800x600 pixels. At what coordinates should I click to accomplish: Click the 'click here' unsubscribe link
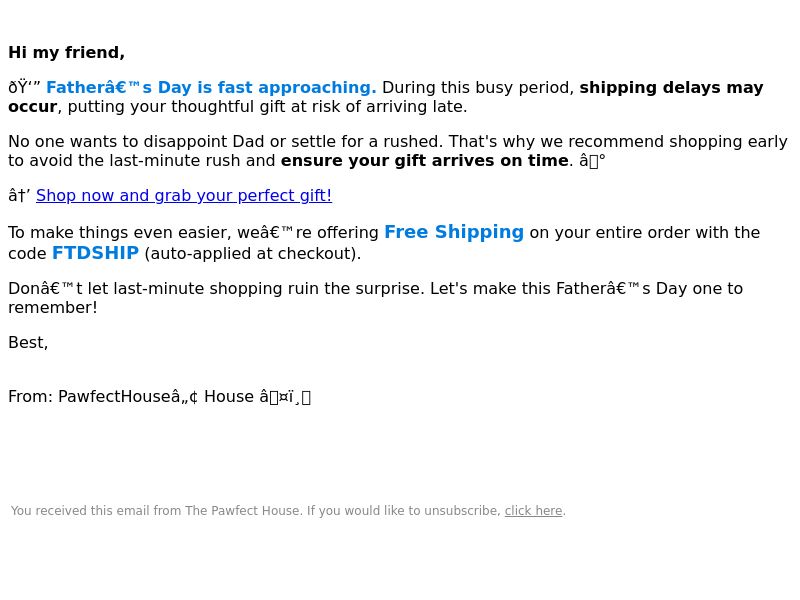click(x=533, y=511)
